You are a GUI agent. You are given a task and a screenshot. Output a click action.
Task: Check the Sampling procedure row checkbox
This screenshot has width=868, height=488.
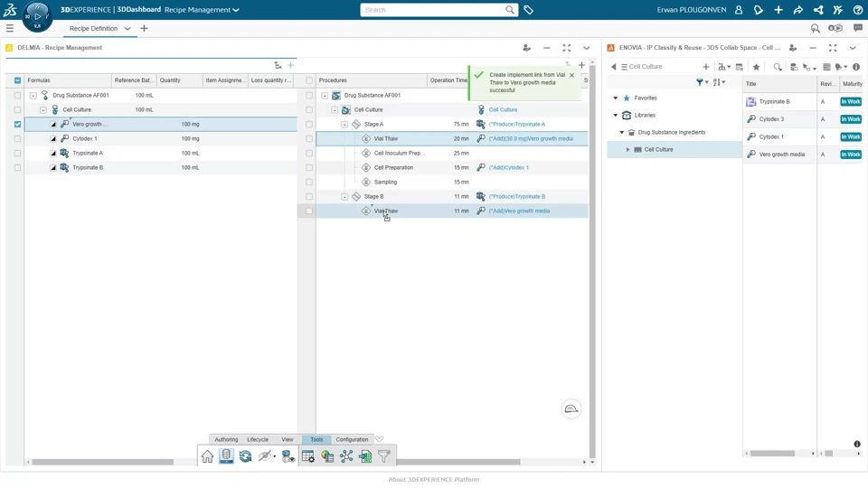click(309, 182)
